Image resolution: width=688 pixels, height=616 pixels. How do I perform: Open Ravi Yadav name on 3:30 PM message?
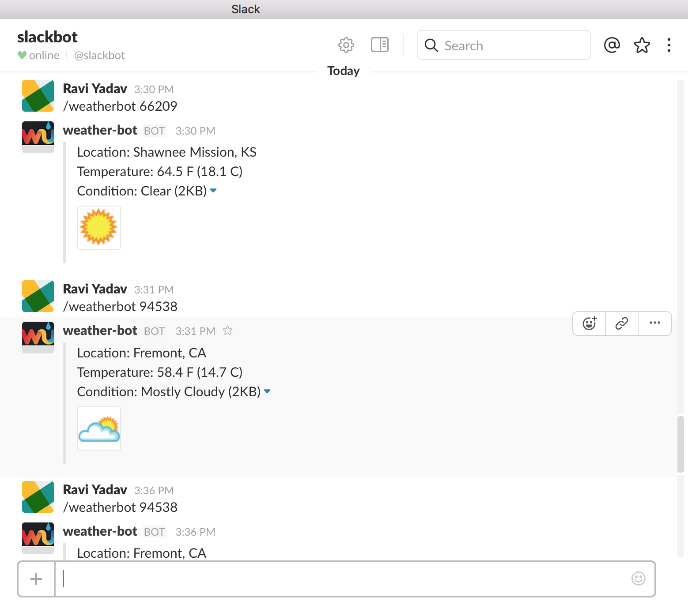[x=95, y=89]
